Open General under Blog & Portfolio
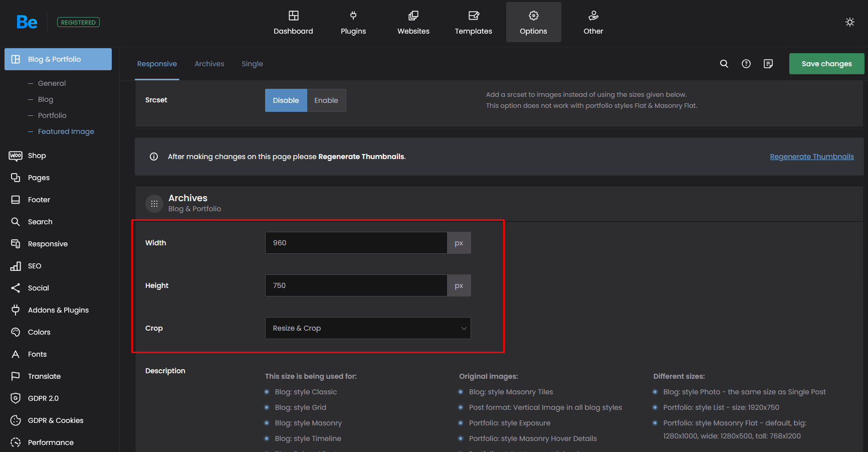This screenshot has width=868, height=452. (52, 83)
